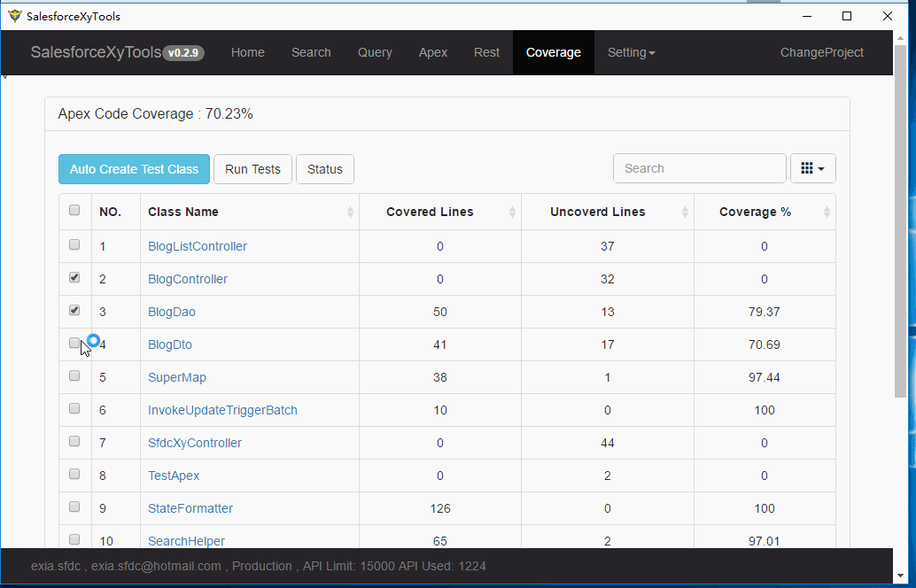Uncheck the BlogController row checkbox

coord(74,277)
